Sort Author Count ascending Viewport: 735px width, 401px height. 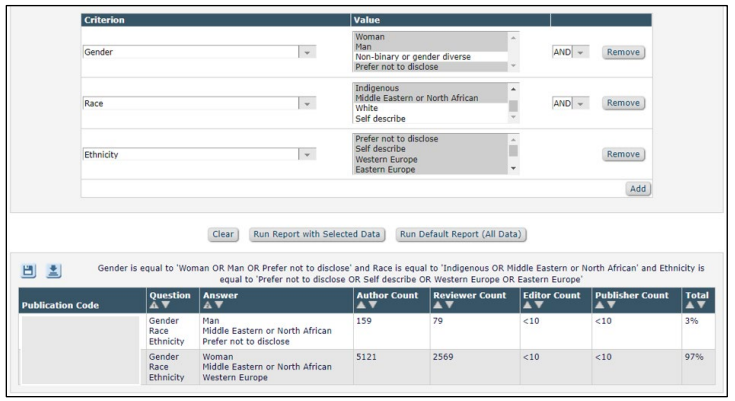[x=362, y=306]
